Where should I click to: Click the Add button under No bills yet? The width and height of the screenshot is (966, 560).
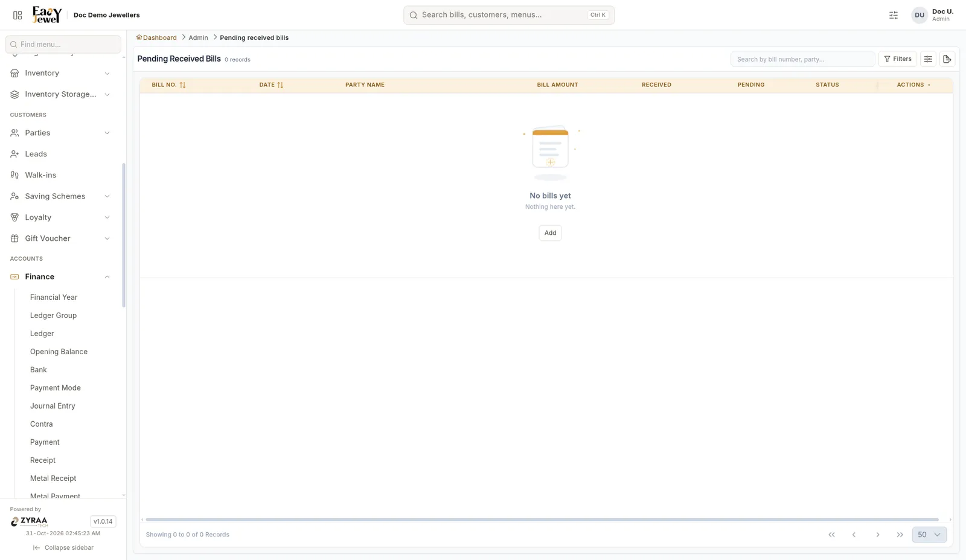(550, 233)
